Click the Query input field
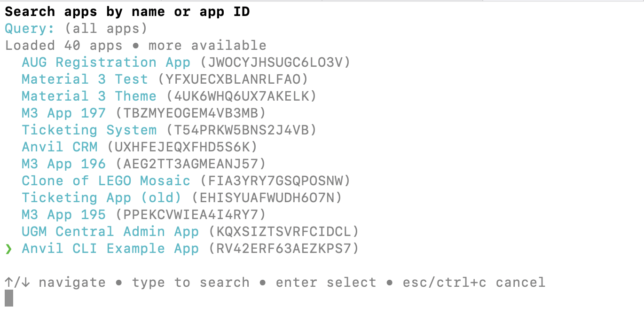Image resolution: width=644 pixels, height=315 pixels. pyautogui.click(x=27, y=28)
